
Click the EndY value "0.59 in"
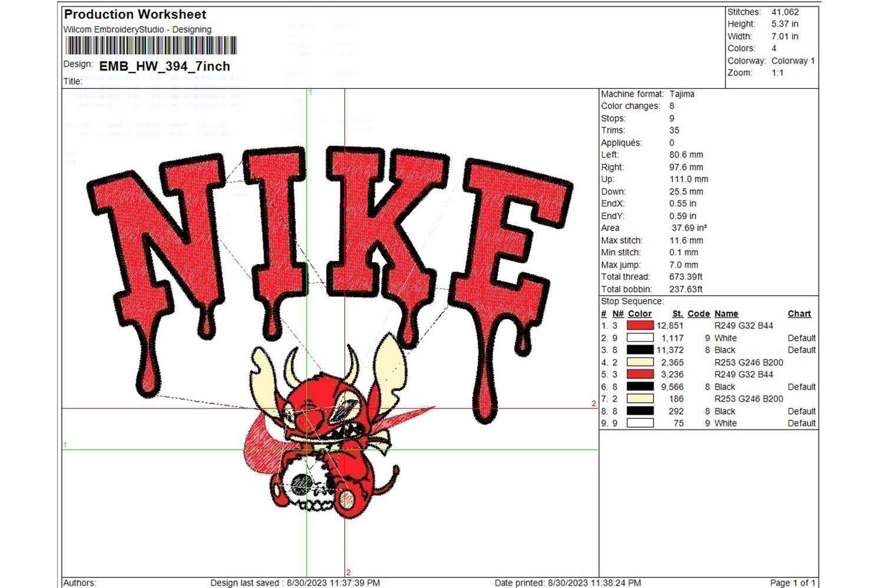[683, 216]
